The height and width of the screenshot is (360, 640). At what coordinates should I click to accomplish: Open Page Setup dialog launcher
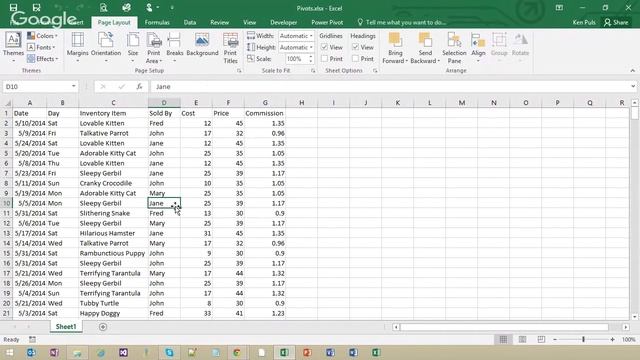[x=239, y=71]
